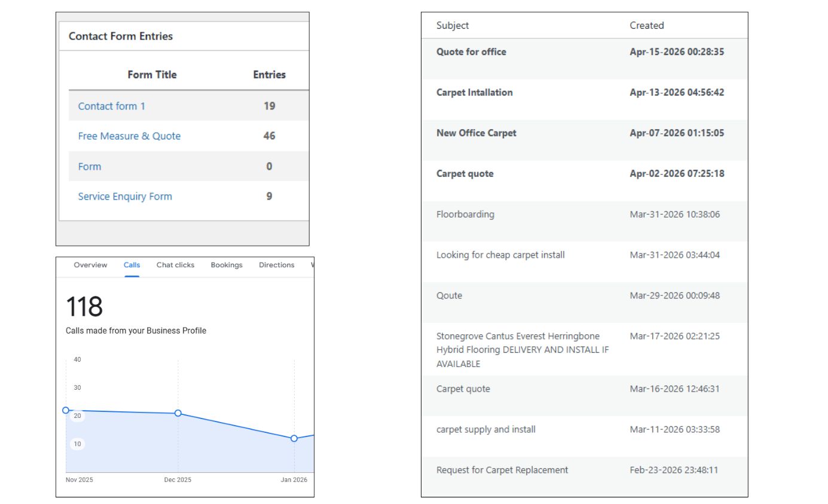Screen dimensions: 828x504
Task: Switch to the Chat clicks tab
Action: (175, 265)
